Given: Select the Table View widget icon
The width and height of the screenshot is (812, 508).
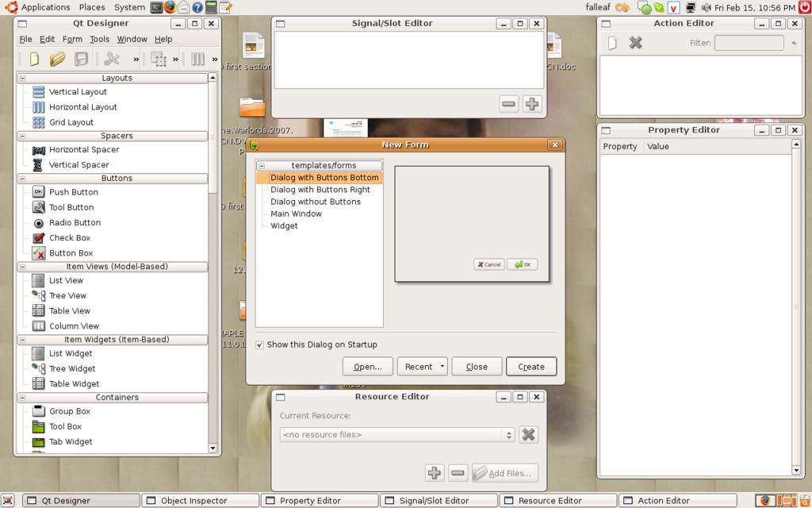Looking at the screenshot, I should pos(38,310).
